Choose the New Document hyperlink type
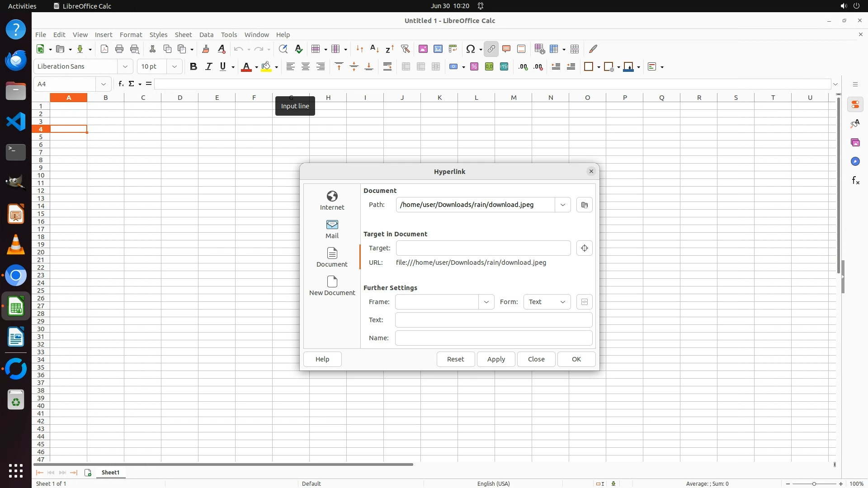Image resolution: width=868 pixels, height=488 pixels. click(332, 286)
